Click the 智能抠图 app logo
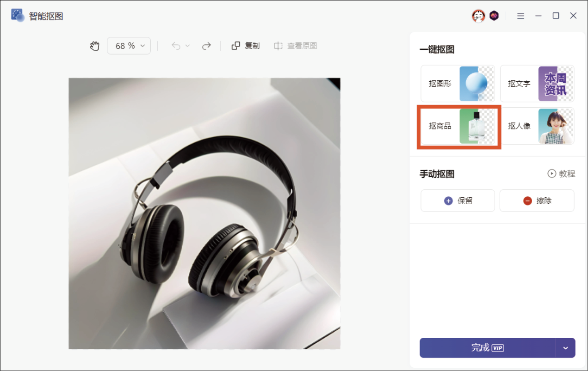This screenshot has width=588, height=371. tap(18, 16)
